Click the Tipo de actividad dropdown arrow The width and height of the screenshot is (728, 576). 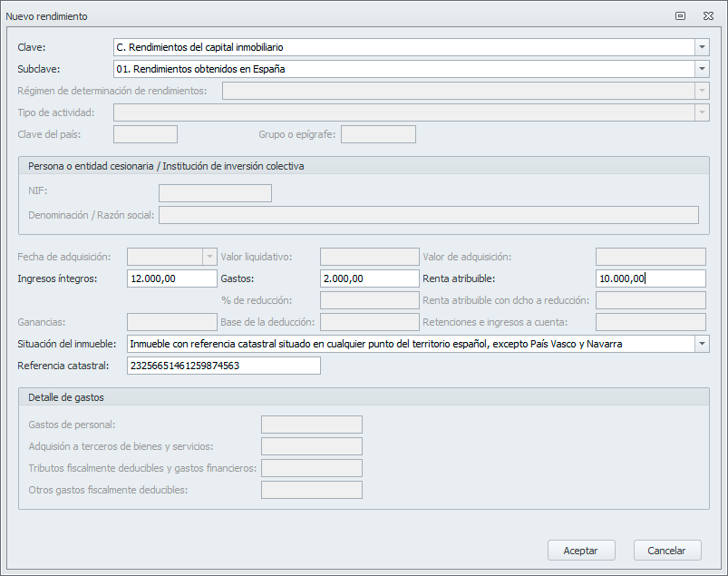pos(702,112)
